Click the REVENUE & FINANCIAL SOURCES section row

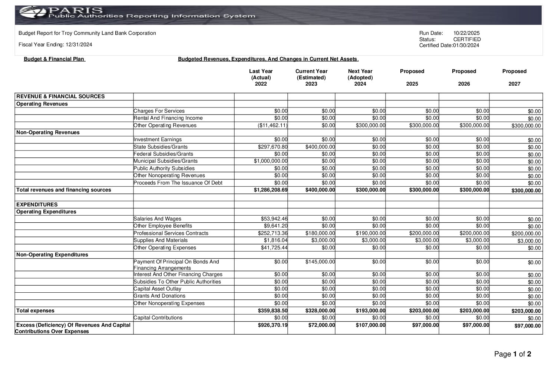(x=60, y=96)
